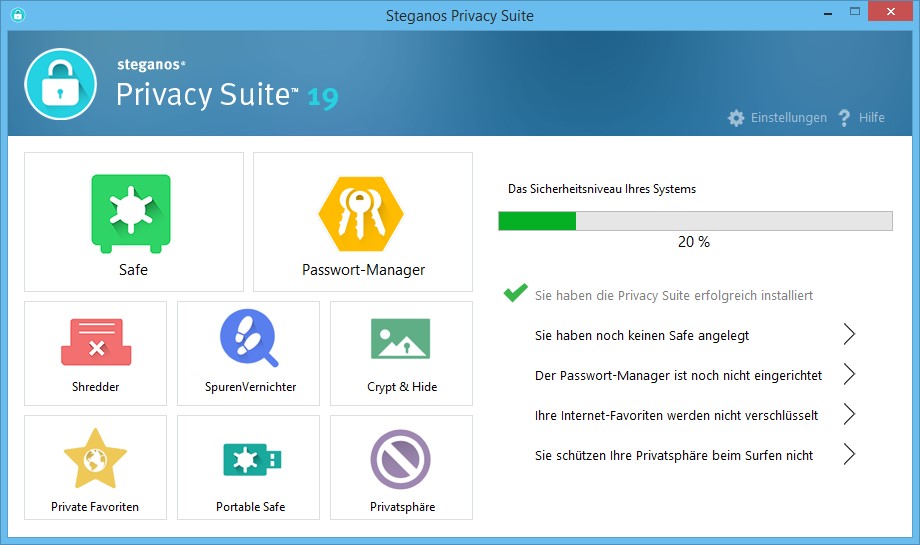Screen dimensions: 920x545
Task: Expand the Passwort-Manager nicht eingerichtet arrow
Action: pos(849,374)
